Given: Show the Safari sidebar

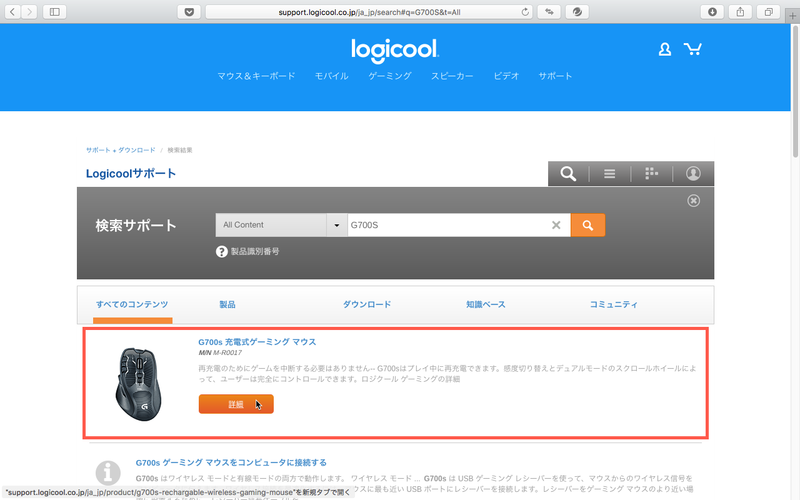Looking at the screenshot, I should [55, 12].
